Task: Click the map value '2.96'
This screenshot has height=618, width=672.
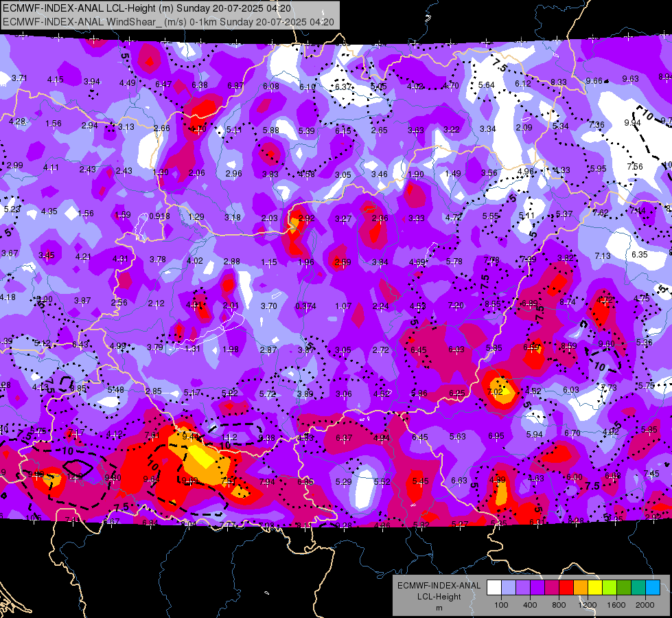Action: click(x=233, y=173)
